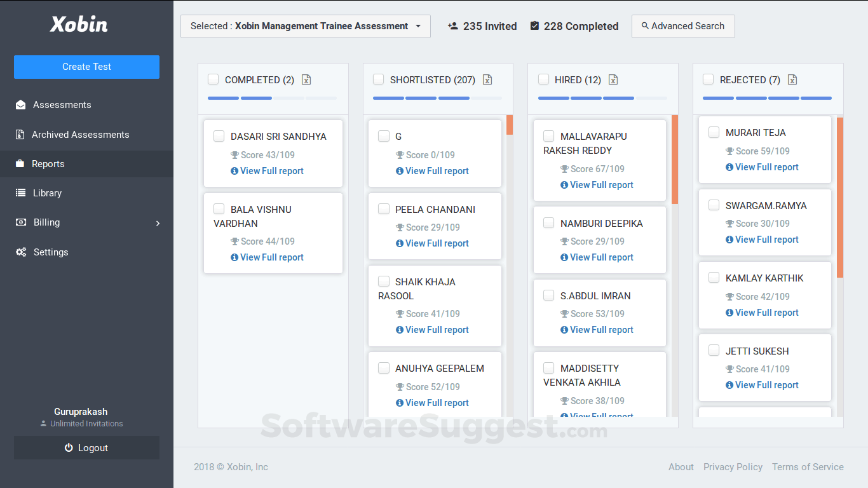Click the info icon for KAMLAY KARTHIK report
The height and width of the screenshot is (488, 868).
729,313
